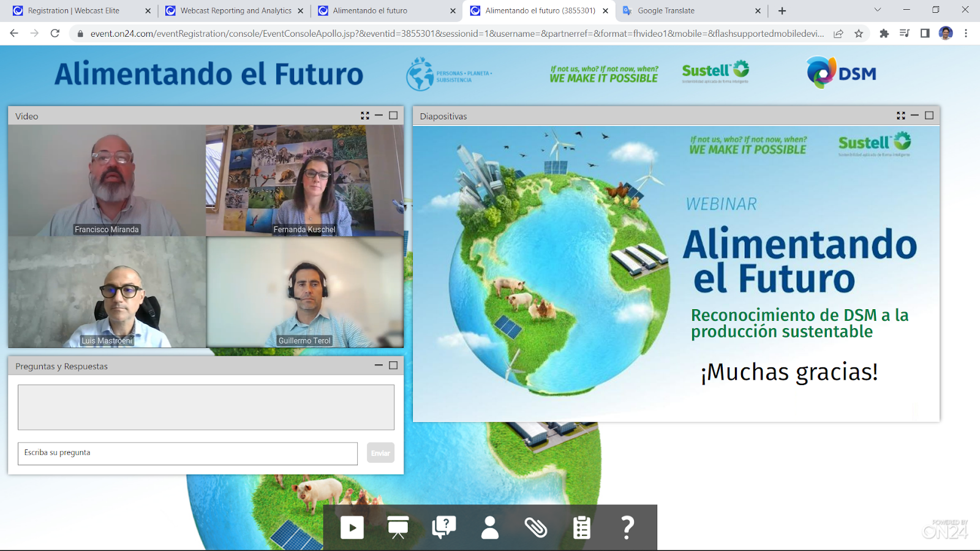This screenshot has height=551, width=980.
Task: Click Fernanda Kuschel video feed
Action: (x=304, y=181)
